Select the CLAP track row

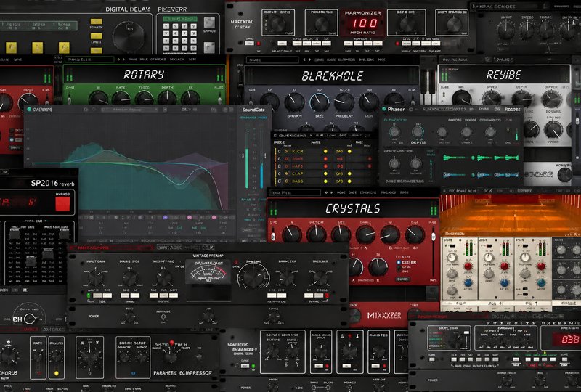click(323, 173)
